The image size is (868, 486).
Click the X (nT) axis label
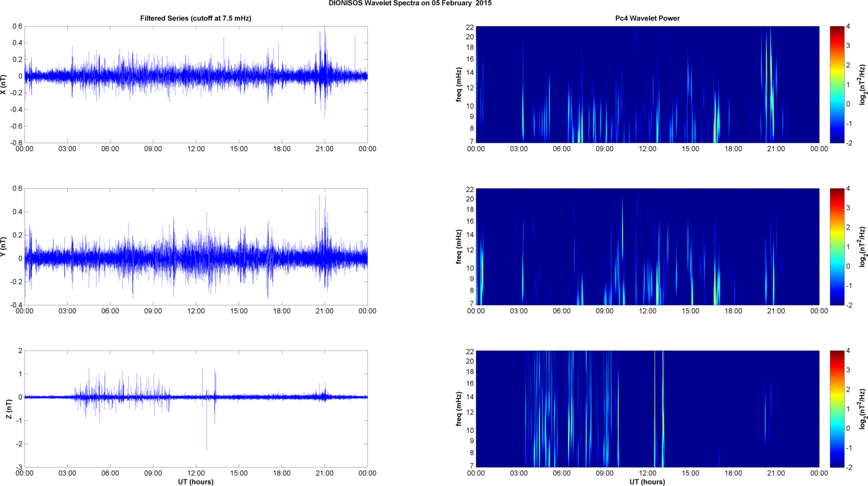pos(4,84)
